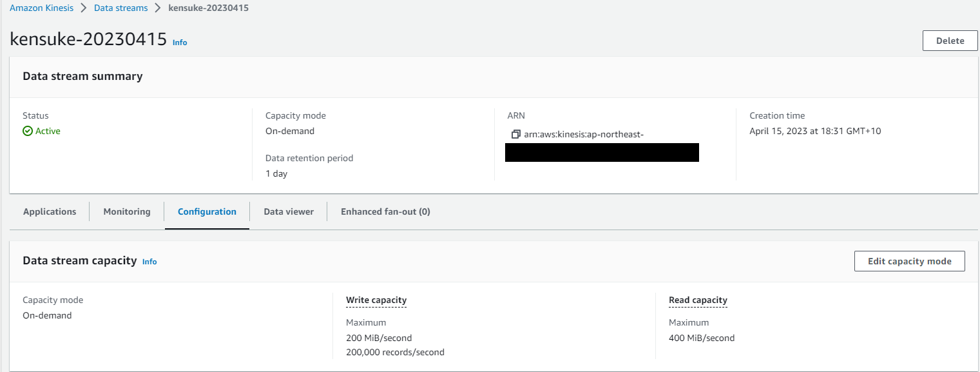The height and width of the screenshot is (372, 980).
Task: Delete the kensuke-20230415 data stream
Action: 950,41
